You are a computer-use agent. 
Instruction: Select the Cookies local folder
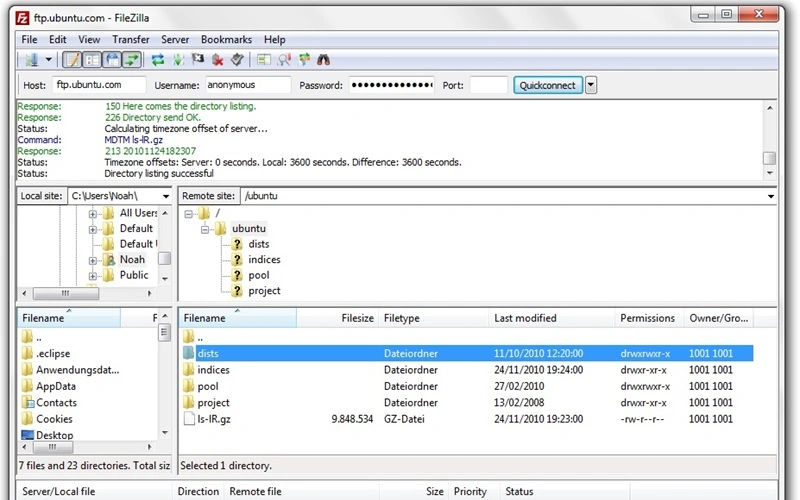pos(54,419)
